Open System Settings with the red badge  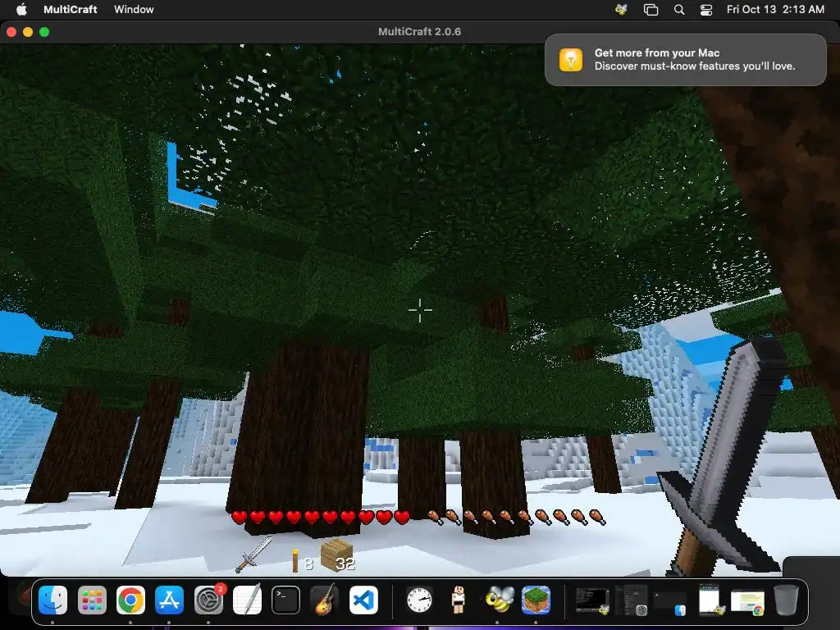pos(208,600)
